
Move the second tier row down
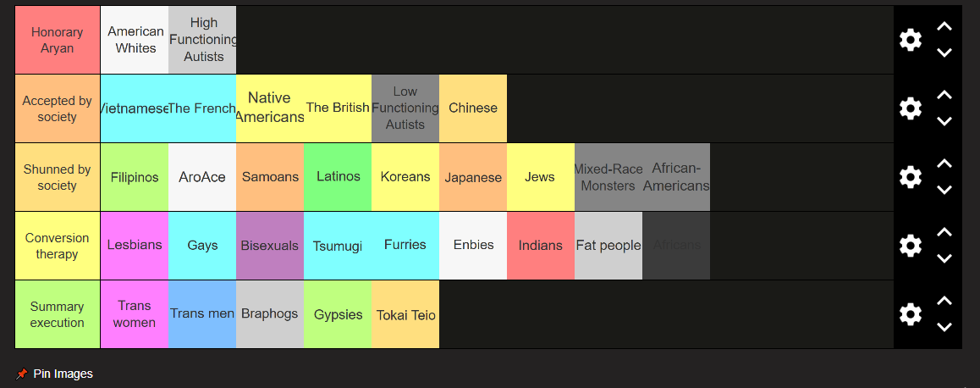(944, 121)
